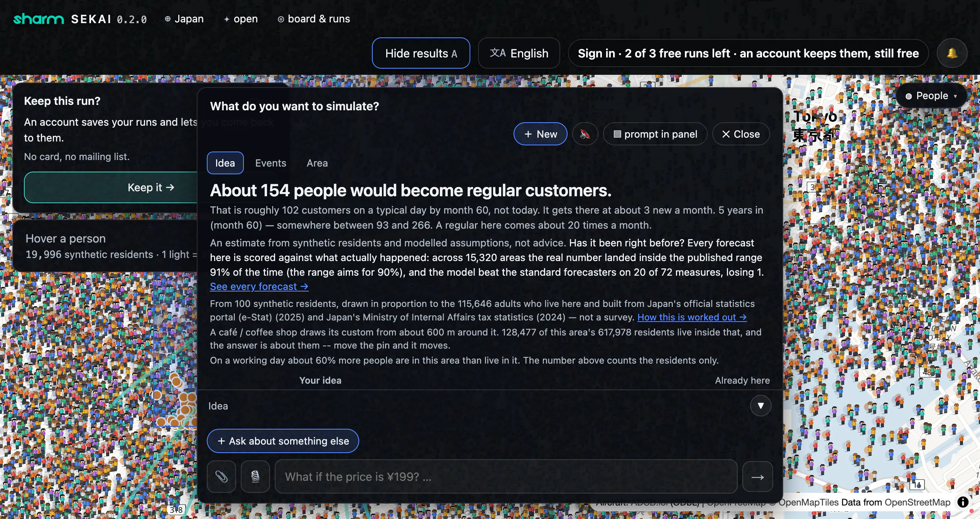Click the Hide results toggle button

[421, 53]
